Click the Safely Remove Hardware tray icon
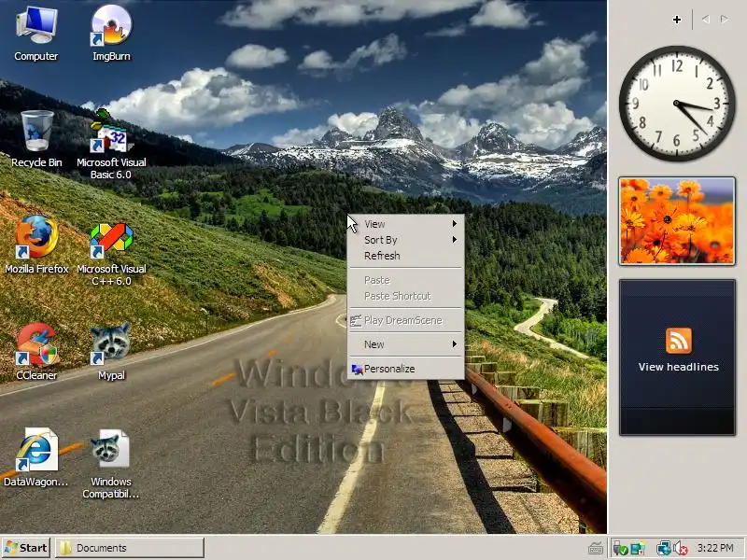 pos(620,549)
